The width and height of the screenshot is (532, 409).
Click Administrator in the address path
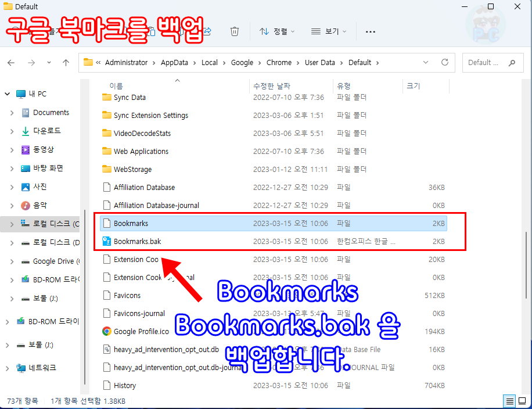tap(126, 62)
